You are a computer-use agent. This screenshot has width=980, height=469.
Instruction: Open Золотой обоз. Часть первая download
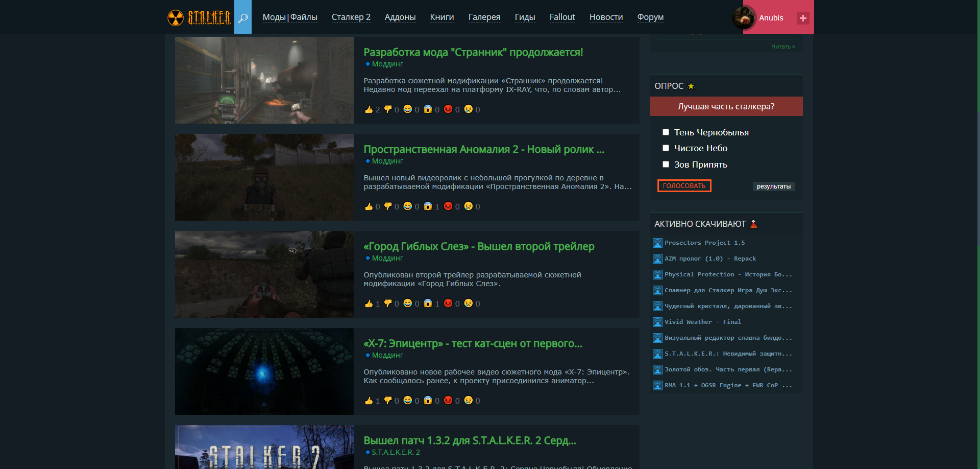pos(728,370)
